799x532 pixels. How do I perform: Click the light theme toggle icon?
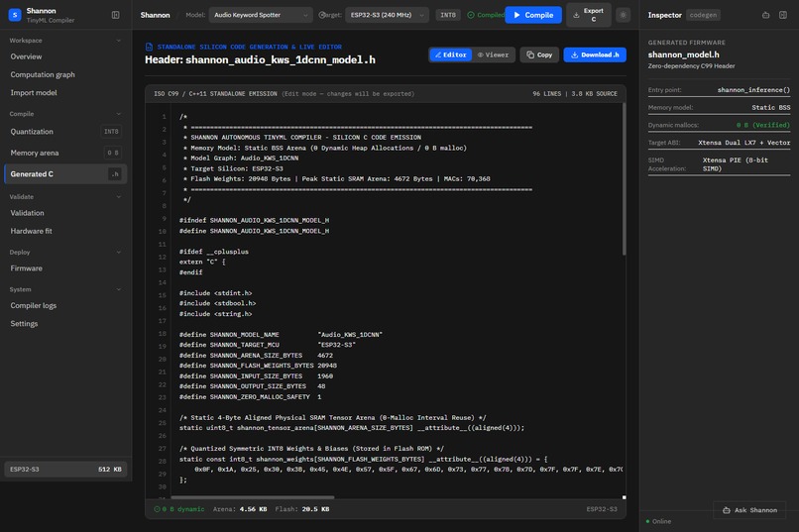click(623, 15)
